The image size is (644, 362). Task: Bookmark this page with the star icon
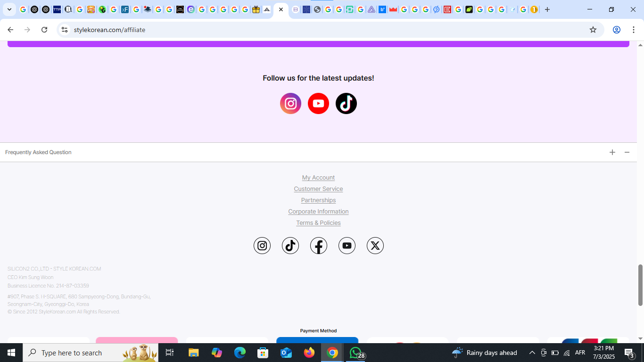pyautogui.click(x=593, y=30)
